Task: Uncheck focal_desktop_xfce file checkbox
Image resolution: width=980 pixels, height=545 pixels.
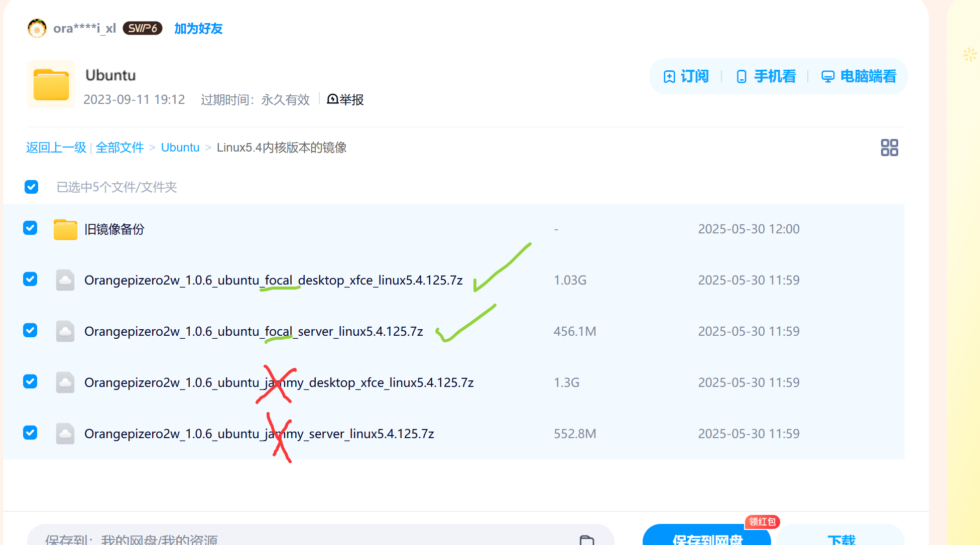Action: click(30, 279)
